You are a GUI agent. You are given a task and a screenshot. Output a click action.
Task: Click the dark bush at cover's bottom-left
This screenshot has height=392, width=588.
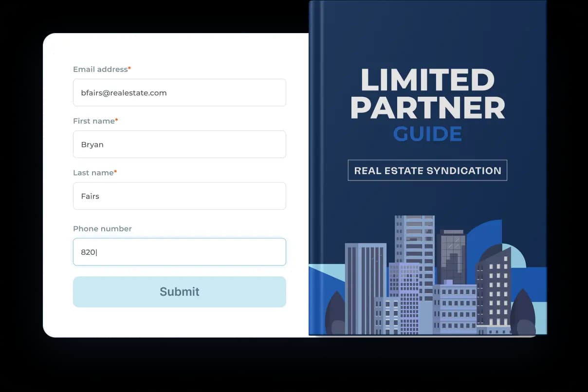(x=335, y=315)
